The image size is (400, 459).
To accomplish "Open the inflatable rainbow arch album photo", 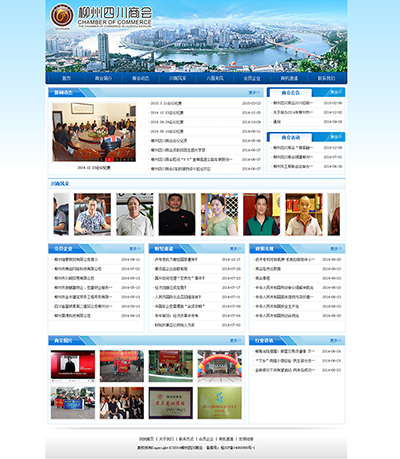I will coord(219,366).
